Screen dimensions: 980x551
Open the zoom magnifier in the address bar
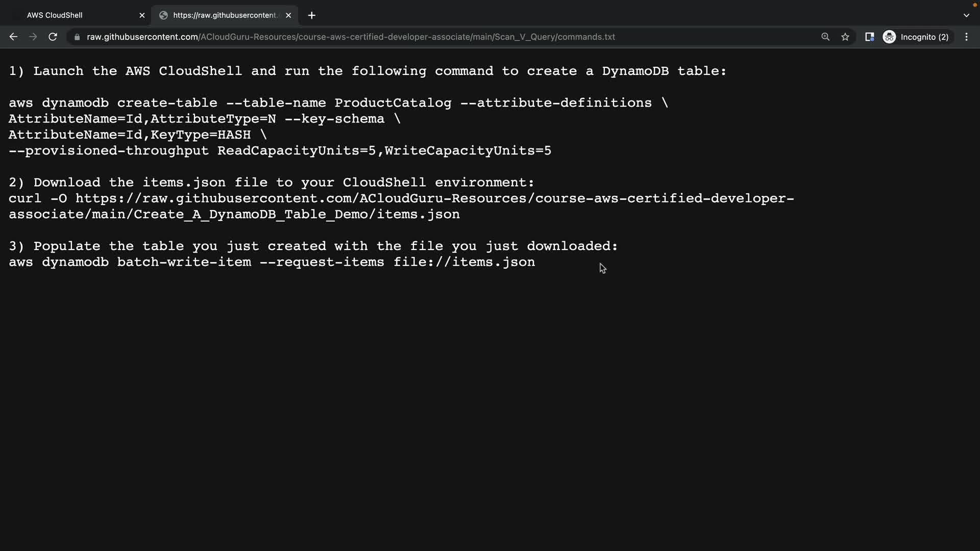[x=825, y=37]
